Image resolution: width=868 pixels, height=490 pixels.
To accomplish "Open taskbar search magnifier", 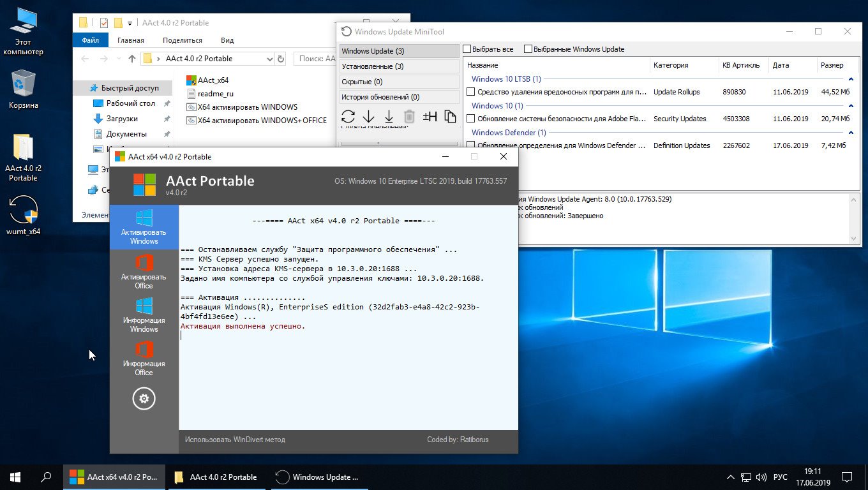I will coord(46,477).
